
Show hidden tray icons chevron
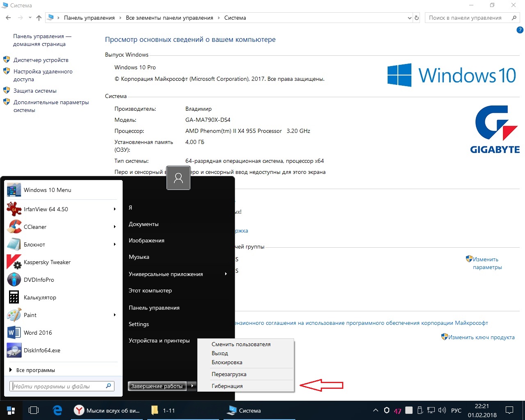[x=375, y=410]
